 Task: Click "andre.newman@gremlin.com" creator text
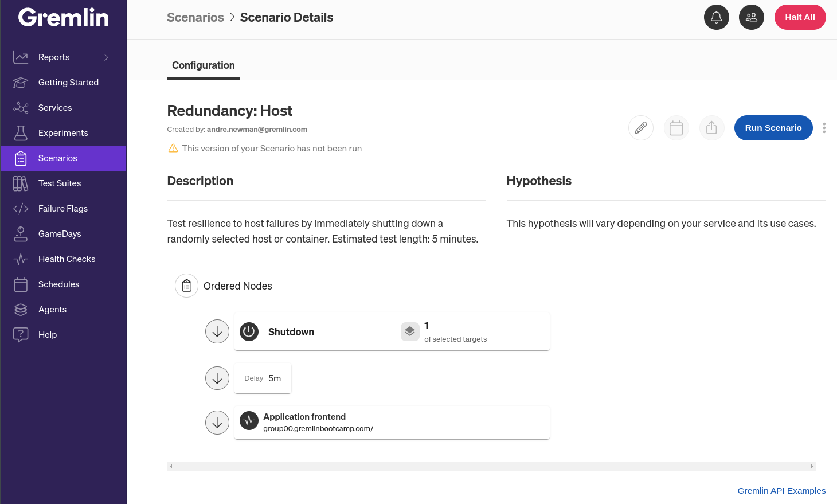(257, 130)
